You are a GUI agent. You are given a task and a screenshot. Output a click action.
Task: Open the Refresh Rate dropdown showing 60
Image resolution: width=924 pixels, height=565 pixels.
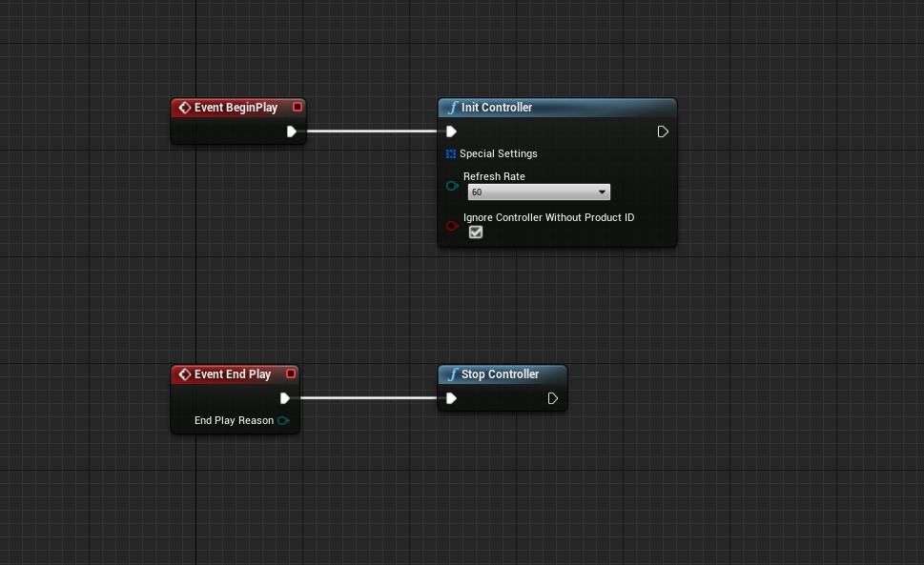click(x=539, y=192)
